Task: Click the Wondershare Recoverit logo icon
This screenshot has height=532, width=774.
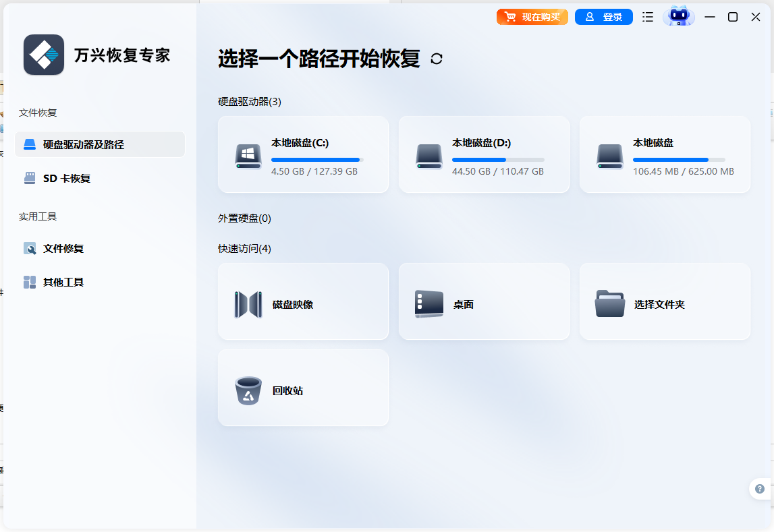Action: point(44,55)
